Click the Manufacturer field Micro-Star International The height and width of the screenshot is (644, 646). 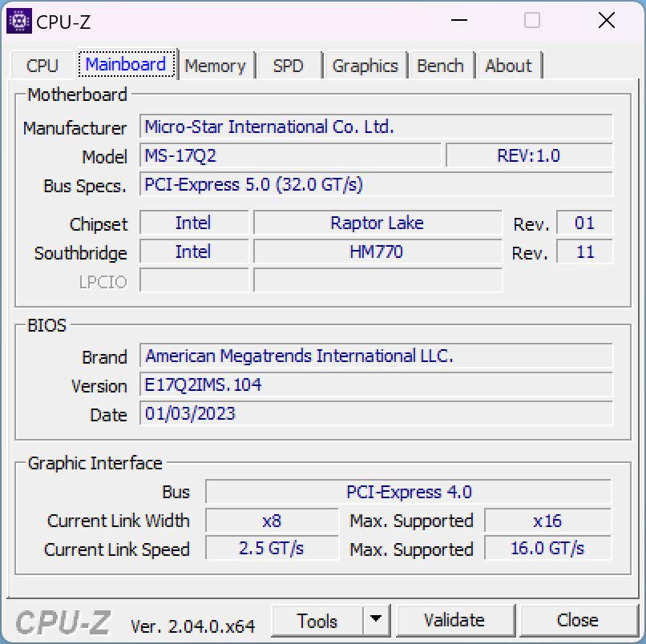(376, 127)
